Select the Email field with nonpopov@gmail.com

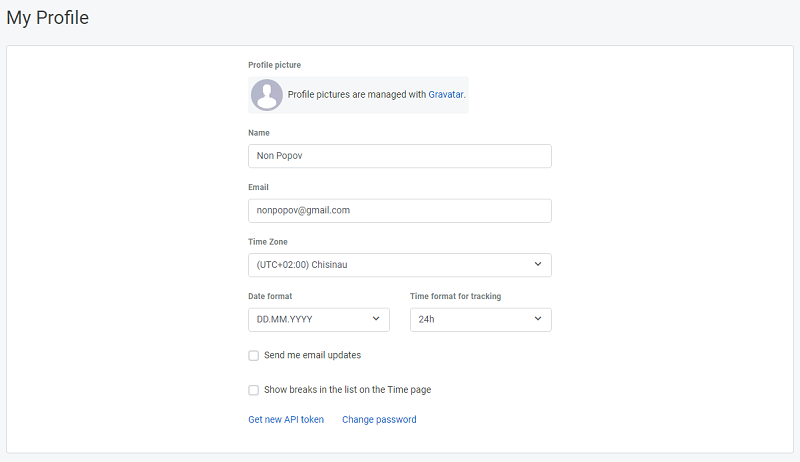tap(399, 211)
